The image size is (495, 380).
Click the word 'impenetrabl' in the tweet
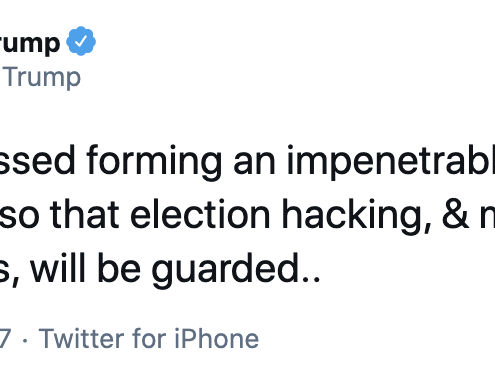coord(391,162)
